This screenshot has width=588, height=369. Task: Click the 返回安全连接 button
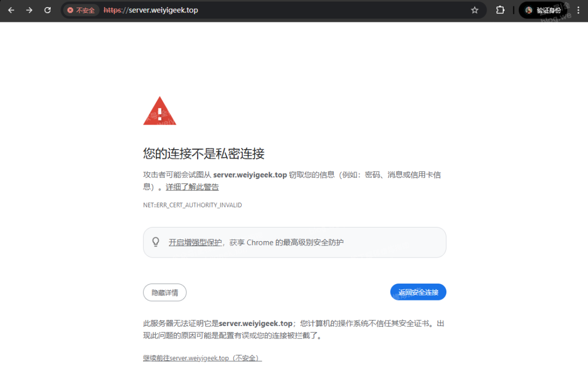(418, 292)
